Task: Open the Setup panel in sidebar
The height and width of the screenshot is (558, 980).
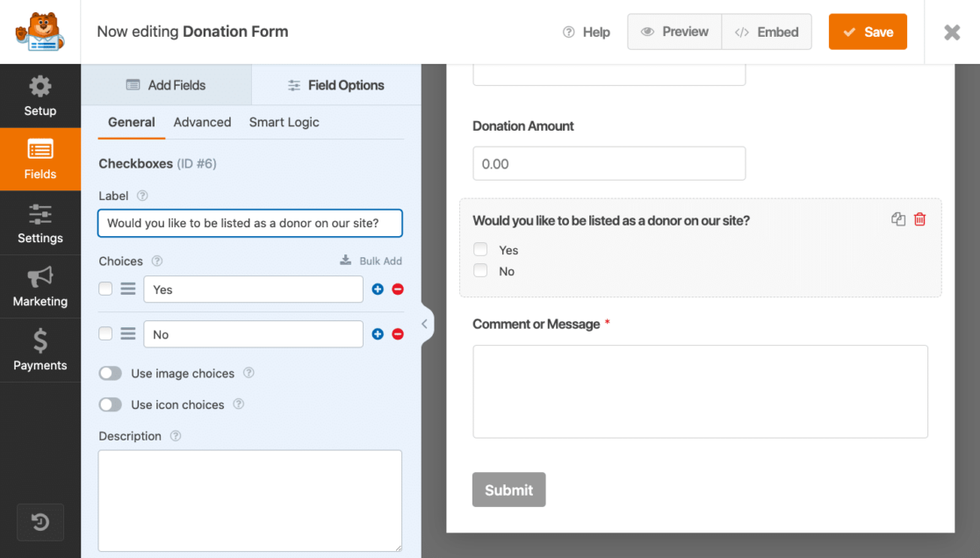Action: (x=40, y=97)
